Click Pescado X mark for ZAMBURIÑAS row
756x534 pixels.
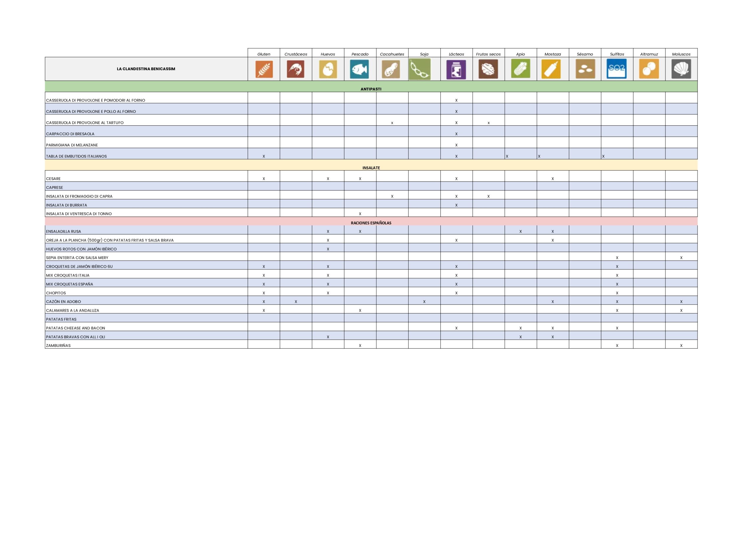(360, 345)
